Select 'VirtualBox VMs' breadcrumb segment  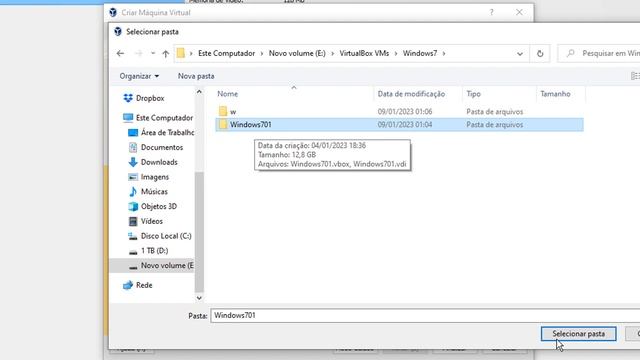(x=364, y=53)
